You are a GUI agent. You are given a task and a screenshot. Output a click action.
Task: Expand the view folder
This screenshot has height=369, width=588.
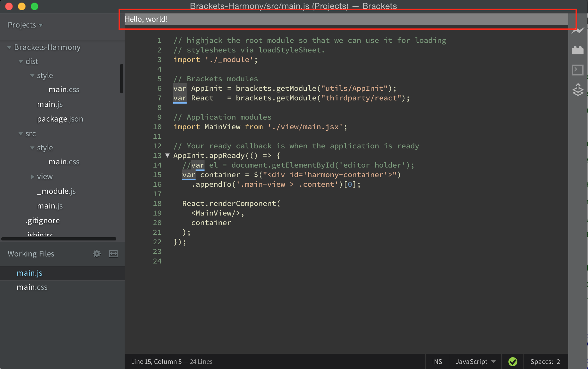pyautogui.click(x=33, y=177)
